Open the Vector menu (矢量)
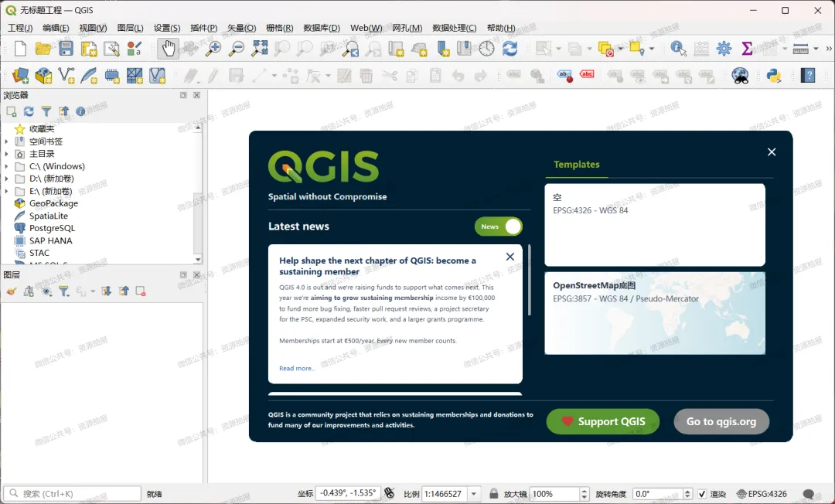 click(x=241, y=28)
